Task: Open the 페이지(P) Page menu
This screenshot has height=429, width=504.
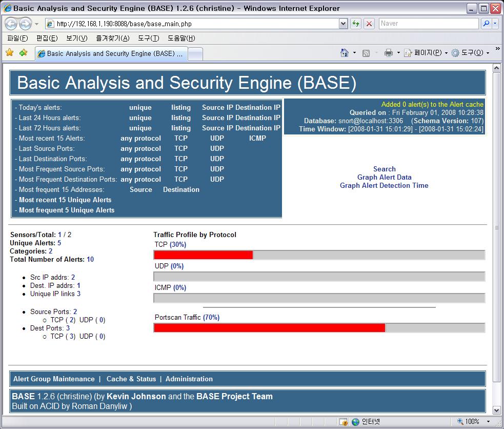Action: (425, 53)
